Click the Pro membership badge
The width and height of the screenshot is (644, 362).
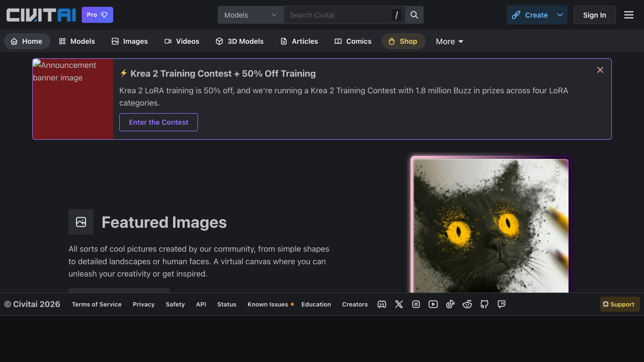click(x=98, y=15)
